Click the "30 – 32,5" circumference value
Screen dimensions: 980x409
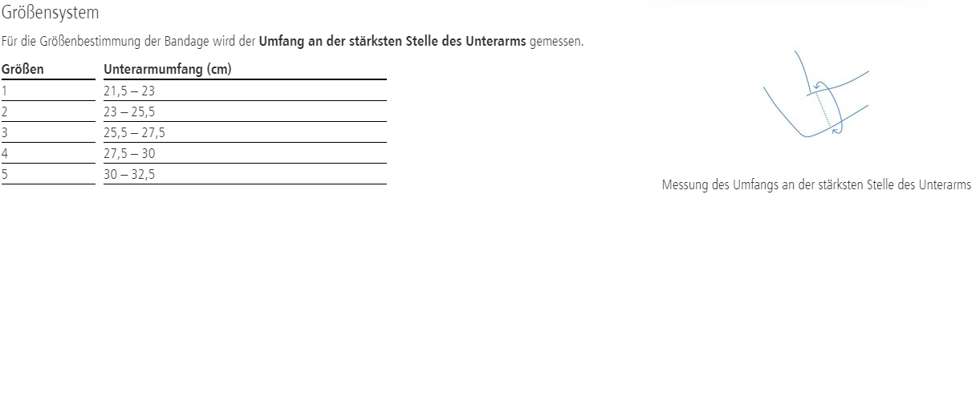129,174
